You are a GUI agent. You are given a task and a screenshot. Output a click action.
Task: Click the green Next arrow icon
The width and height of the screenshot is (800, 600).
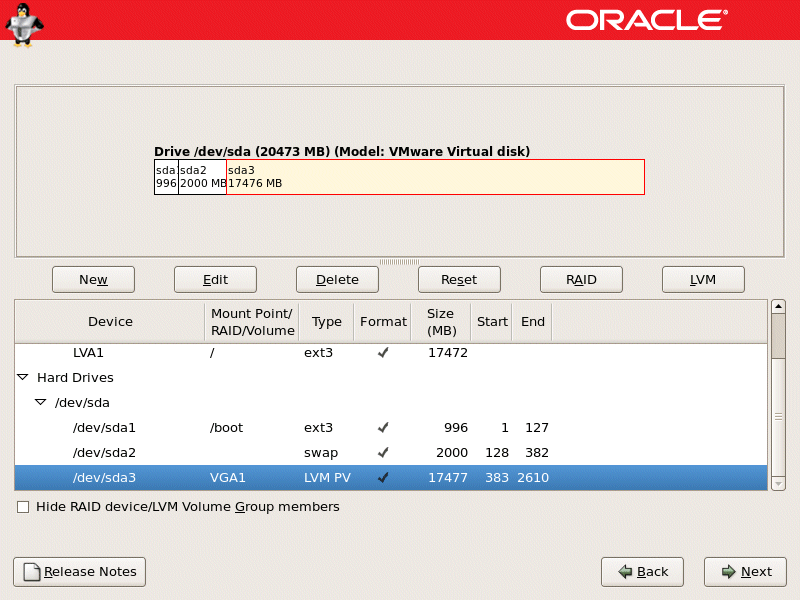coord(729,572)
